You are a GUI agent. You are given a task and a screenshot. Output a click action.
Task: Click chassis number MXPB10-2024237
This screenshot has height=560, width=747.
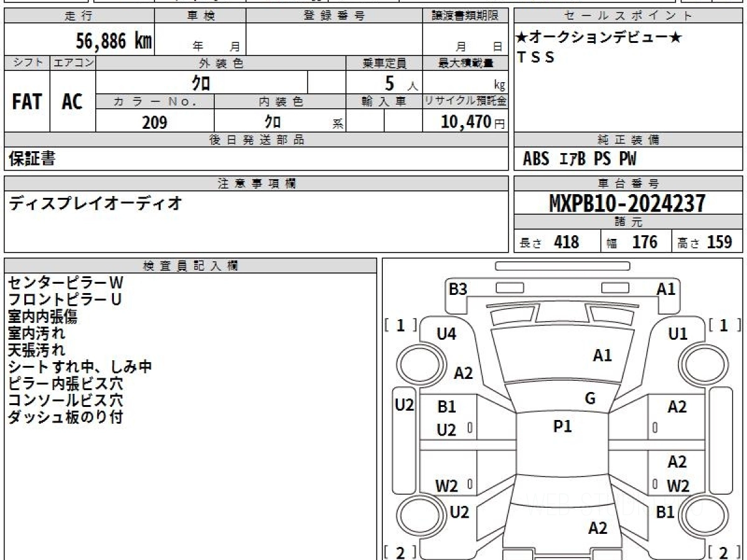[x=628, y=203]
